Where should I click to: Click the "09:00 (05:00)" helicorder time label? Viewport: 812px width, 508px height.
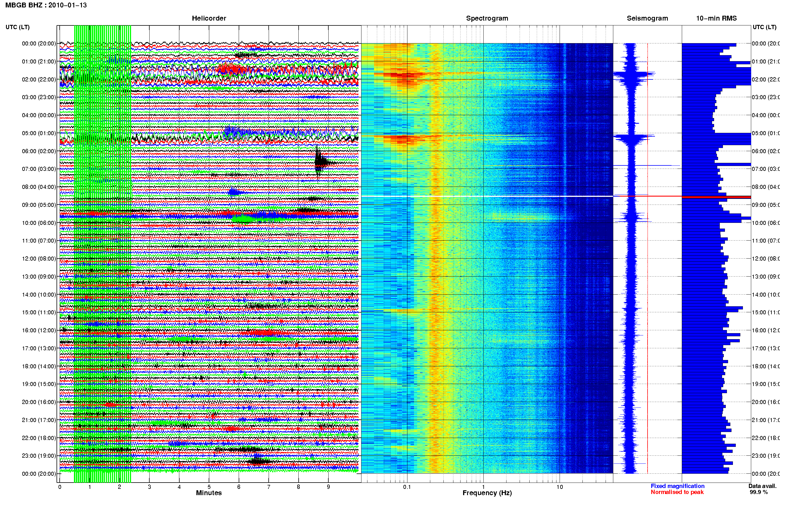click(x=39, y=205)
